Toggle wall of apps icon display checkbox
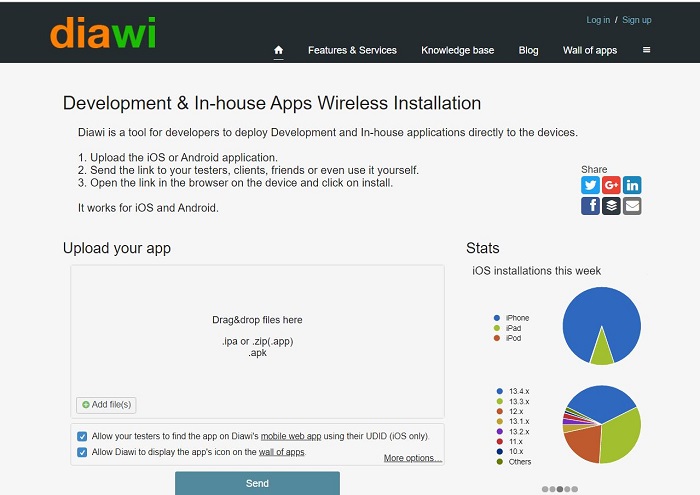700x495 pixels. coord(82,452)
